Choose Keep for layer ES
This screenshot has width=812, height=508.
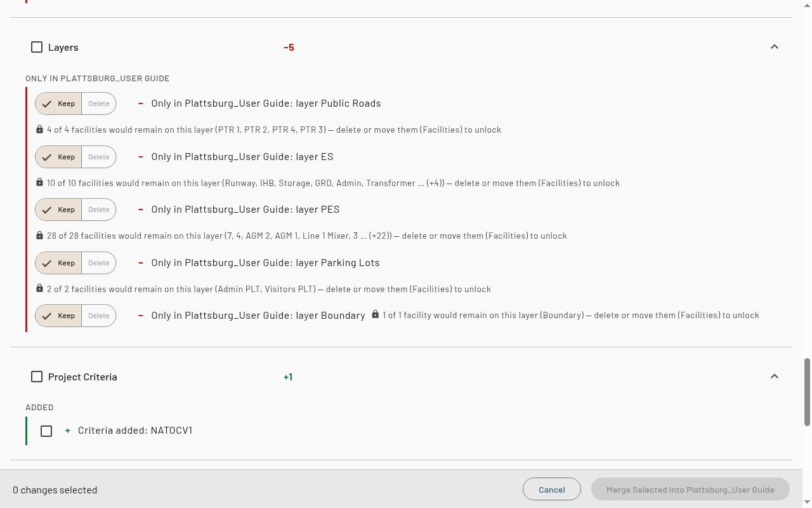pos(58,157)
